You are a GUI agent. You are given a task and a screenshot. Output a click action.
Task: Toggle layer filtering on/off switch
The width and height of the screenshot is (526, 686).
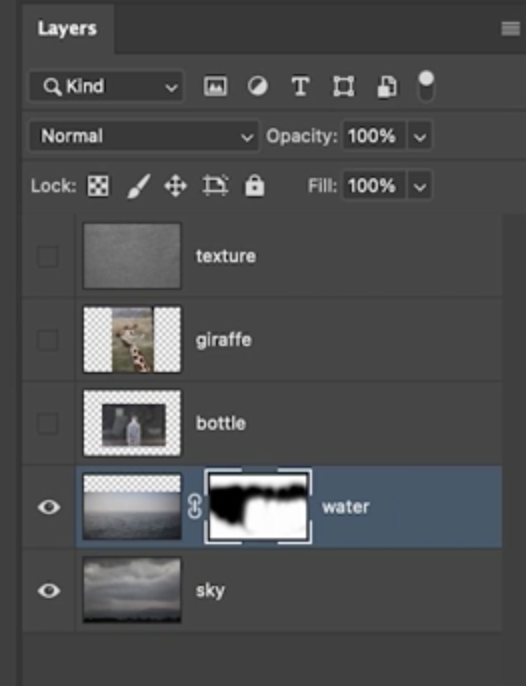[x=426, y=86]
